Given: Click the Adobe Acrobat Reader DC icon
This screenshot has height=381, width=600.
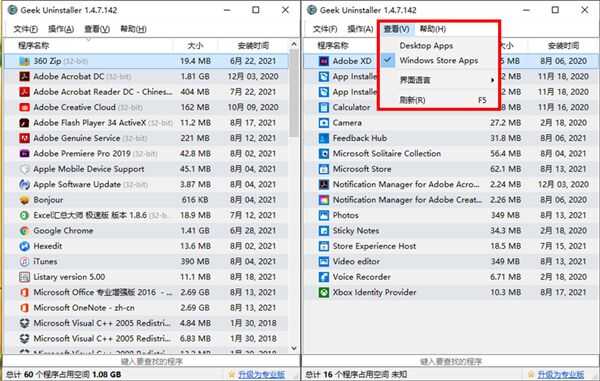Looking at the screenshot, I should pos(24,92).
